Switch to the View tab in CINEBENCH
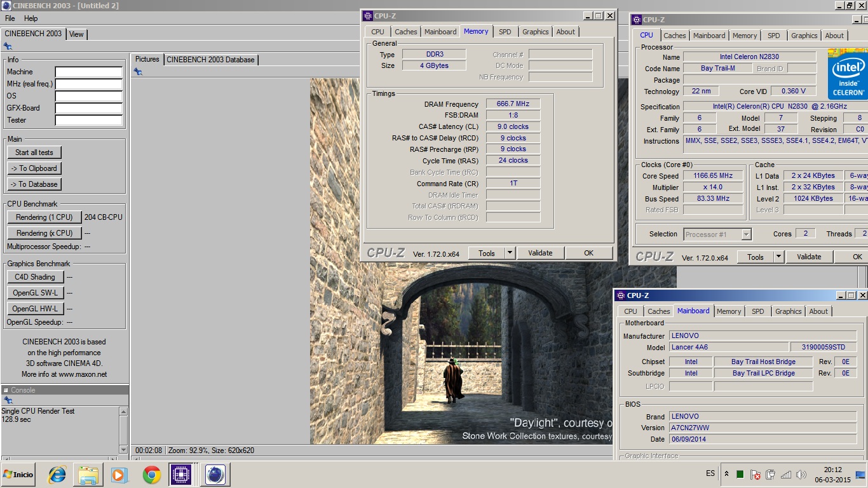Screen dimensions: 868x488 [x=76, y=34]
